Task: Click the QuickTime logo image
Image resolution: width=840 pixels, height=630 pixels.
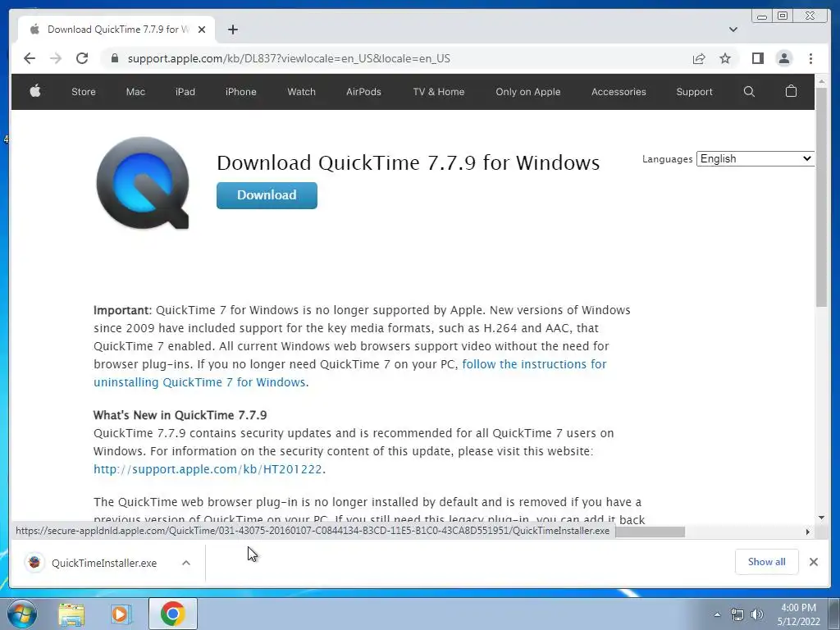Action: (143, 183)
